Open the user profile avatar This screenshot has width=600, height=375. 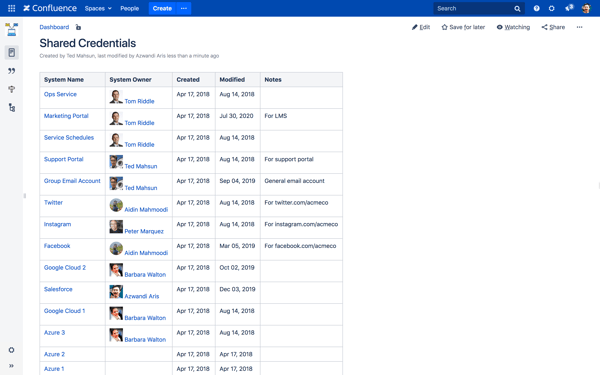(586, 8)
